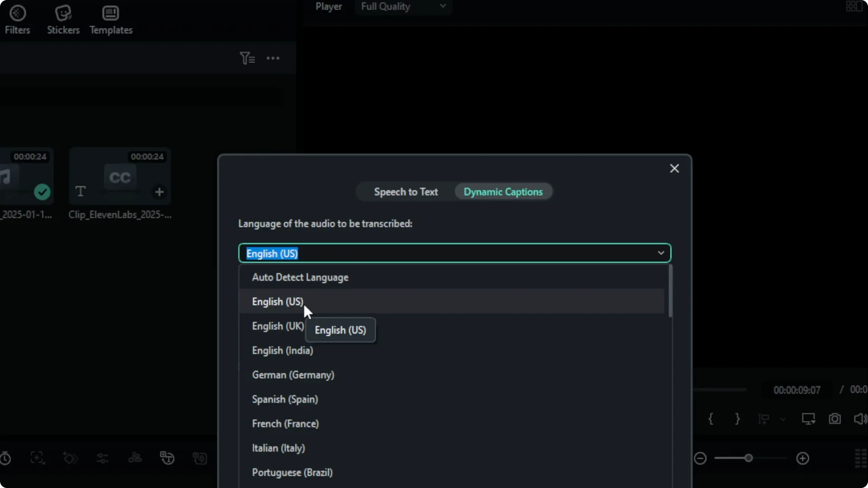Click the Player label
This screenshot has width=868, height=488.
pyautogui.click(x=329, y=7)
